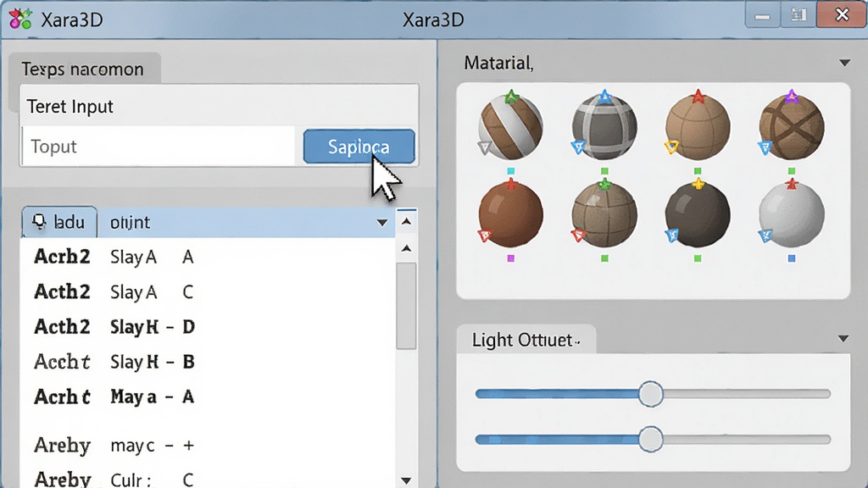Image resolution: width=868 pixels, height=488 pixels.
Task: Select the Acth2 SlayA C row
Action: coord(209,291)
